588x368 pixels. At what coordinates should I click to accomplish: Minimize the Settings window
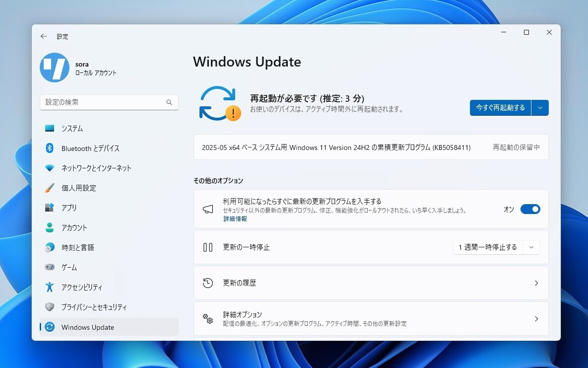coord(504,33)
